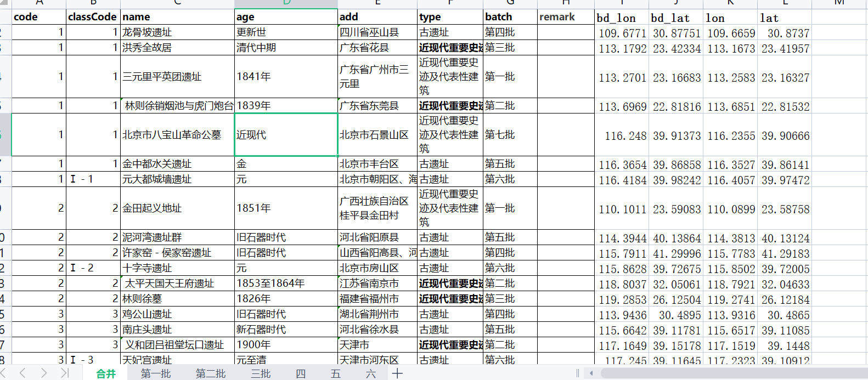Select the age header cell
The width and height of the screenshot is (868, 380).
286,17
